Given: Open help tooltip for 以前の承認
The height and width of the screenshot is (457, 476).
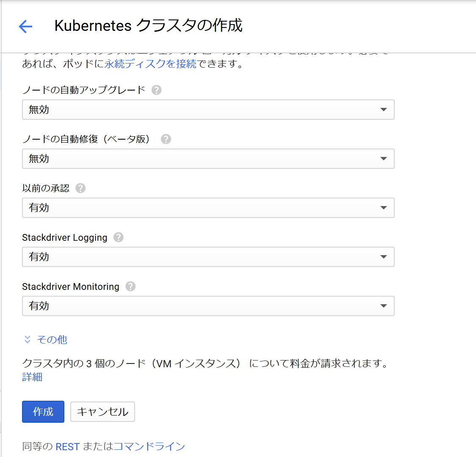Looking at the screenshot, I should [80, 188].
